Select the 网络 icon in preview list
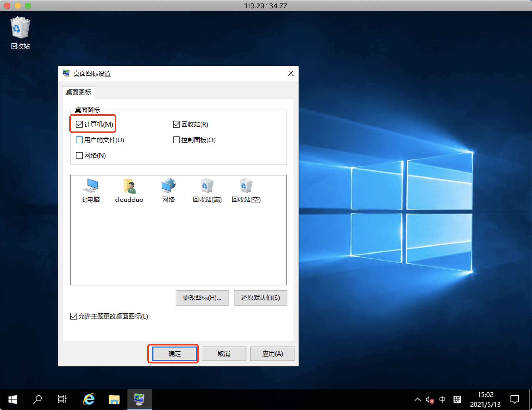 [168, 190]
